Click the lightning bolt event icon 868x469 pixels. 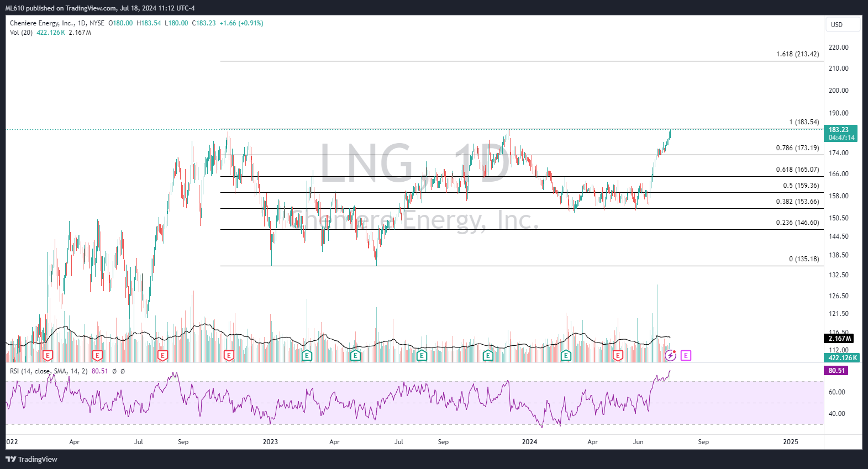pyautogui.click(x=670, y=356)
